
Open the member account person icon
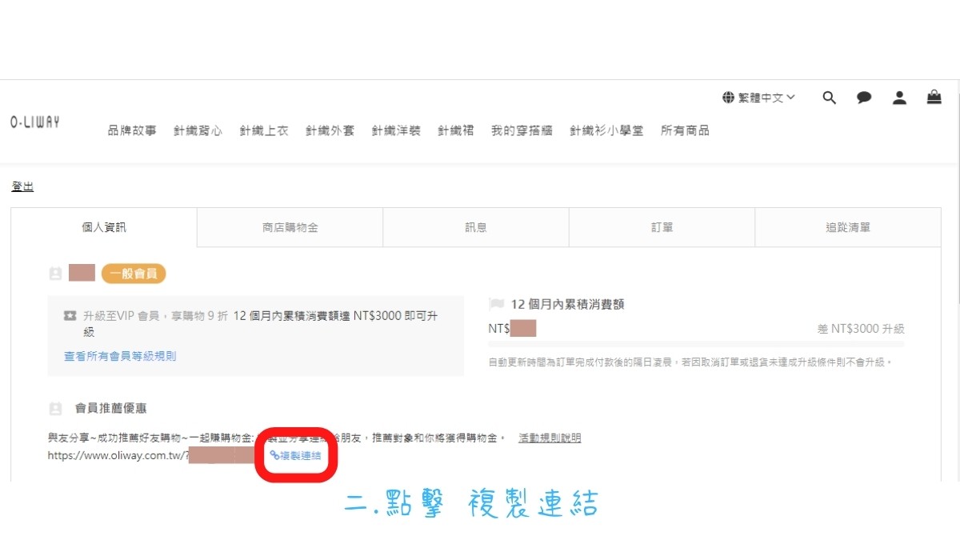(x=899, y=98)
